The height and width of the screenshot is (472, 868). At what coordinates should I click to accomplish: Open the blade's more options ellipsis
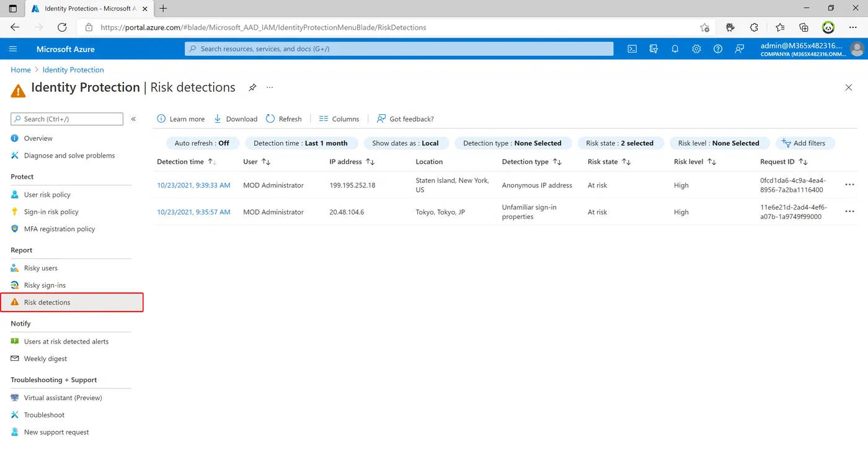point(270,87)
